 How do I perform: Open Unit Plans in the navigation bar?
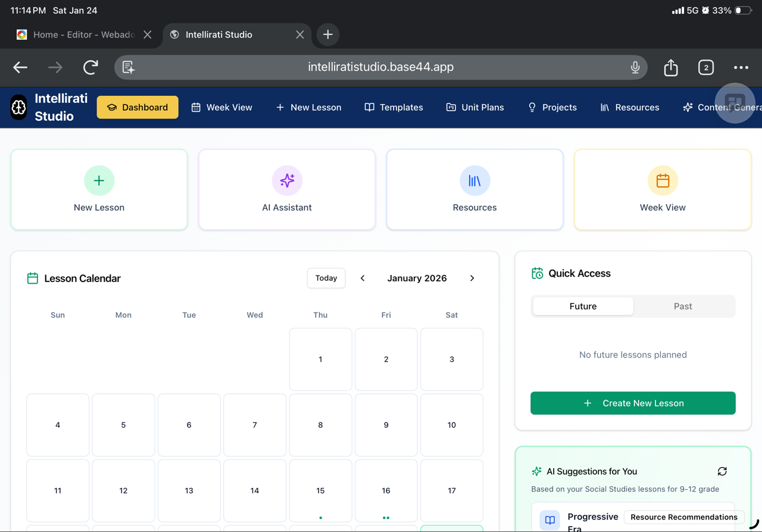pyautogui.click(x=475, y=108)
